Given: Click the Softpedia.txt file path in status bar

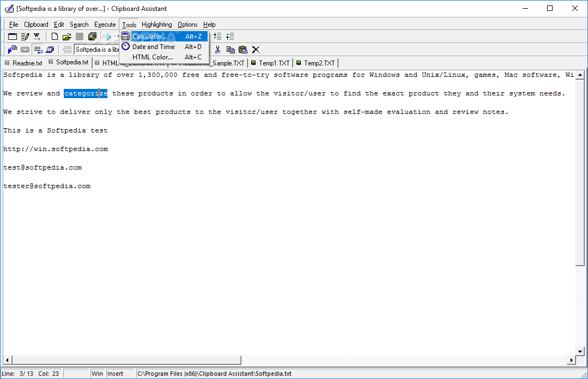Looking at the screenshot, I should point(215,374).
